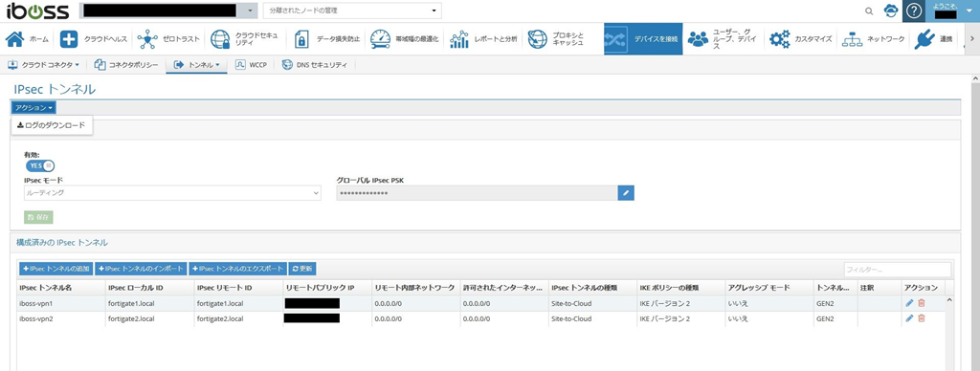Open クラウドヘルス plus icon
Screen dimensions: 980x371
pyautogui.click(x=69, y=38)
